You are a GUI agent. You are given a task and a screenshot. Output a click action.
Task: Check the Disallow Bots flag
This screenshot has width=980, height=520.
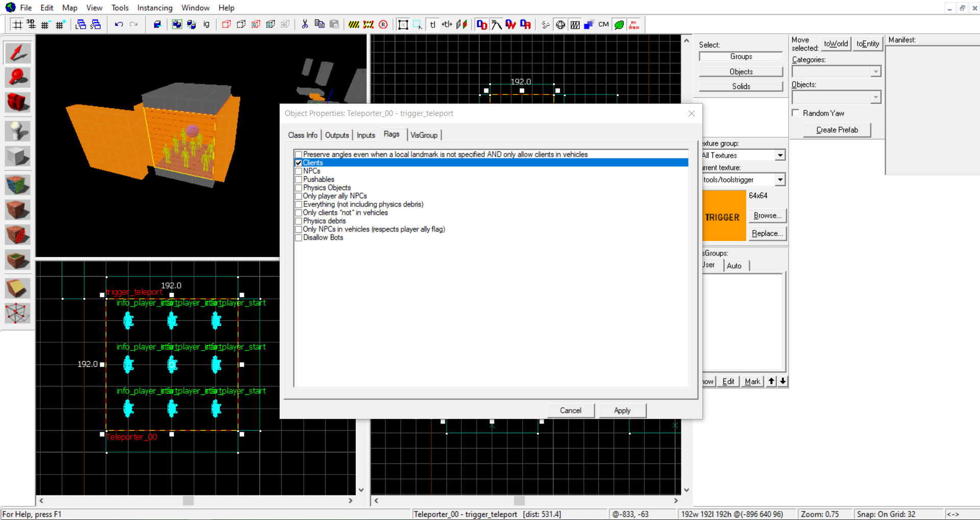tap(299, 238)
